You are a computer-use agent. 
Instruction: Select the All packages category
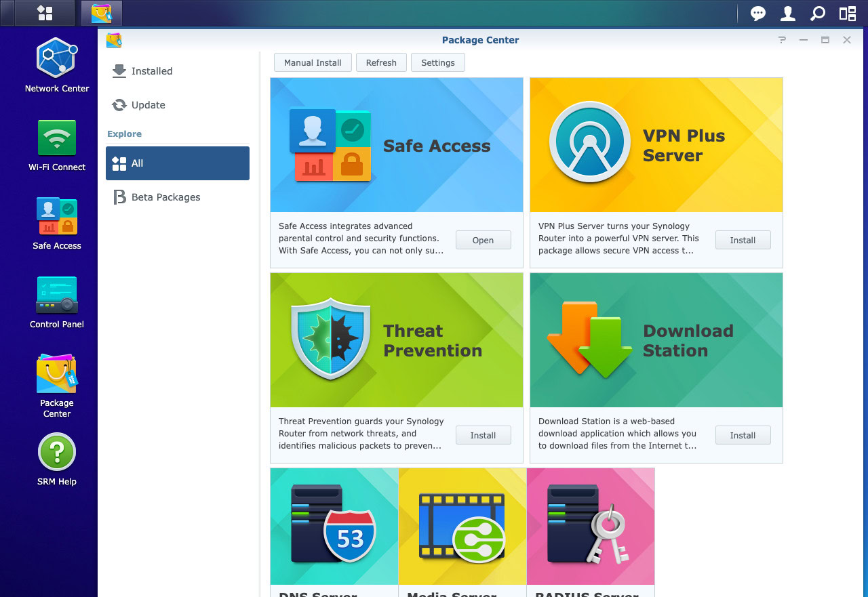tap(178, 163)
